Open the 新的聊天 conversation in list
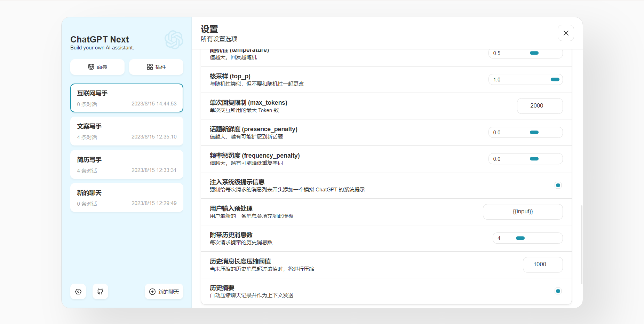Image resolution: width=644 pixels, height=324 pixels. click(x=127, y=198)
